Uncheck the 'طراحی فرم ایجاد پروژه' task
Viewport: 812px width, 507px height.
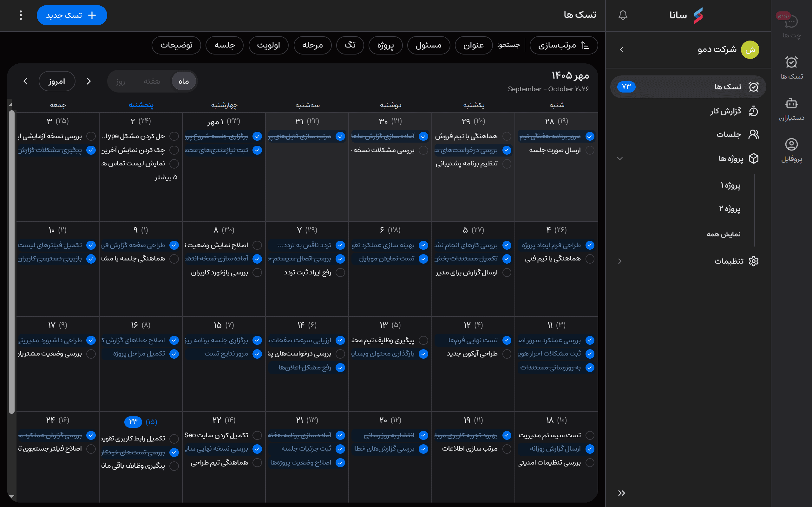click(x=590, y=245)
